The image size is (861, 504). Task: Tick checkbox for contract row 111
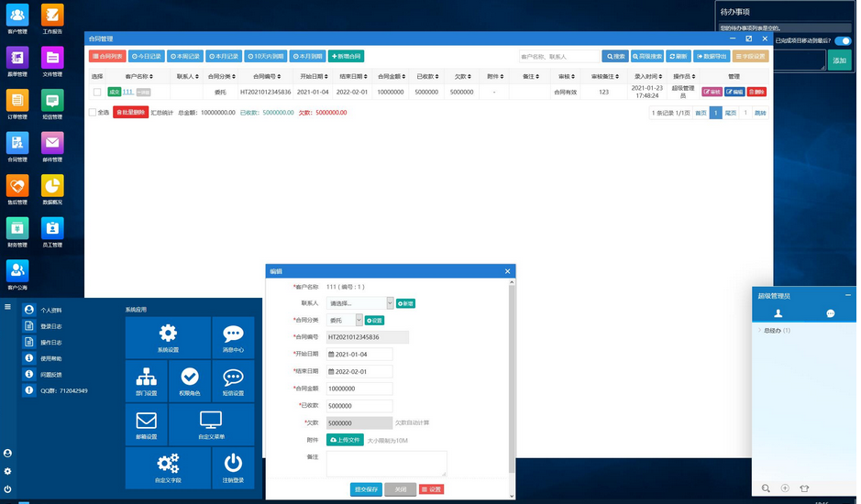coord(97,93)
